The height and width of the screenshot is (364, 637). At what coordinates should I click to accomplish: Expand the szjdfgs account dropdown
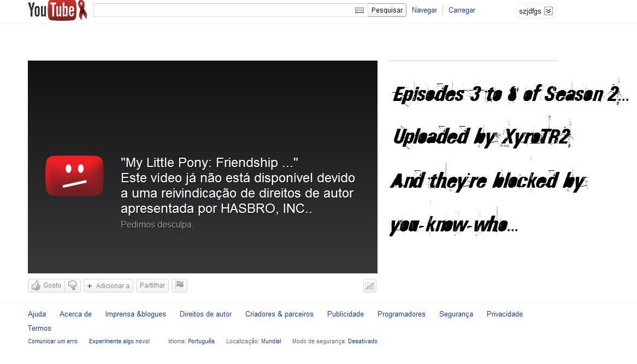[x=535, y=11]
